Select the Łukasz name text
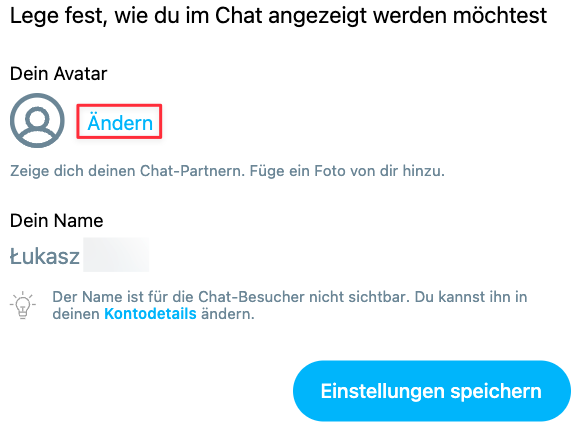This screenshot has height=434, width=578. (45, 256)
